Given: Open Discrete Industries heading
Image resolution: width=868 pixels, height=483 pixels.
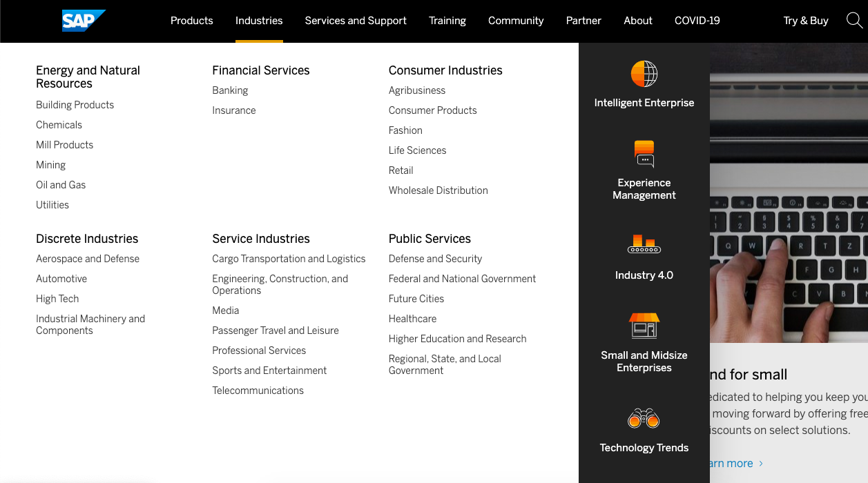Looking at the screenshot, I should click(x=87, y=239).
